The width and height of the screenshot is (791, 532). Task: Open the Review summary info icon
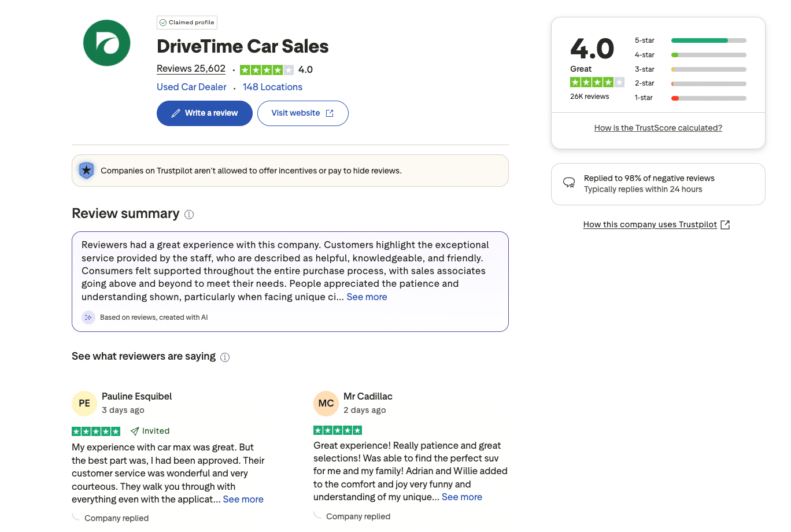click(189, 215)
